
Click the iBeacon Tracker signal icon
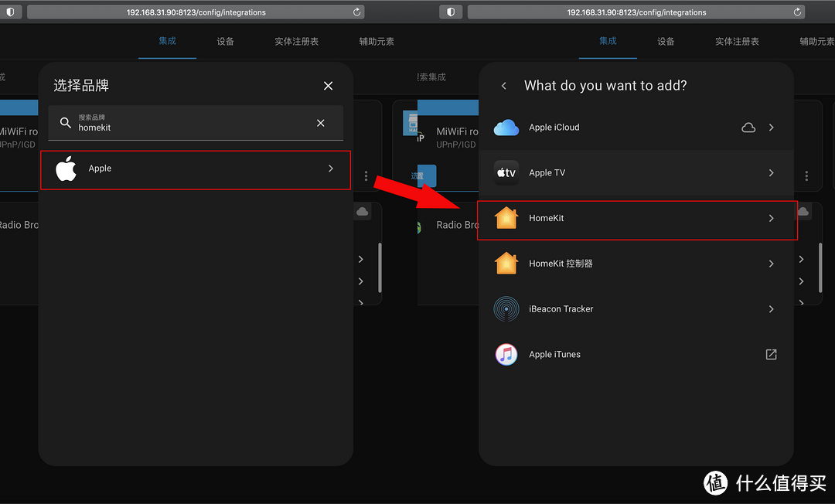506,308
